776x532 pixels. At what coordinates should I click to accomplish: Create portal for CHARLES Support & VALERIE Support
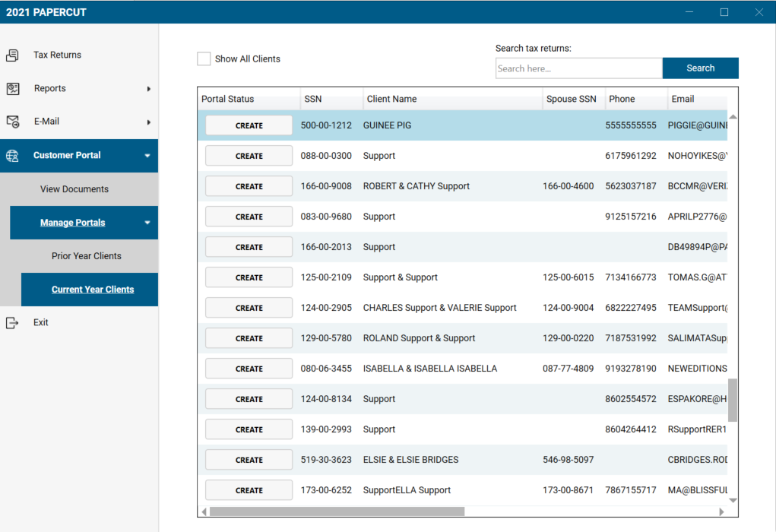(249, 308)
